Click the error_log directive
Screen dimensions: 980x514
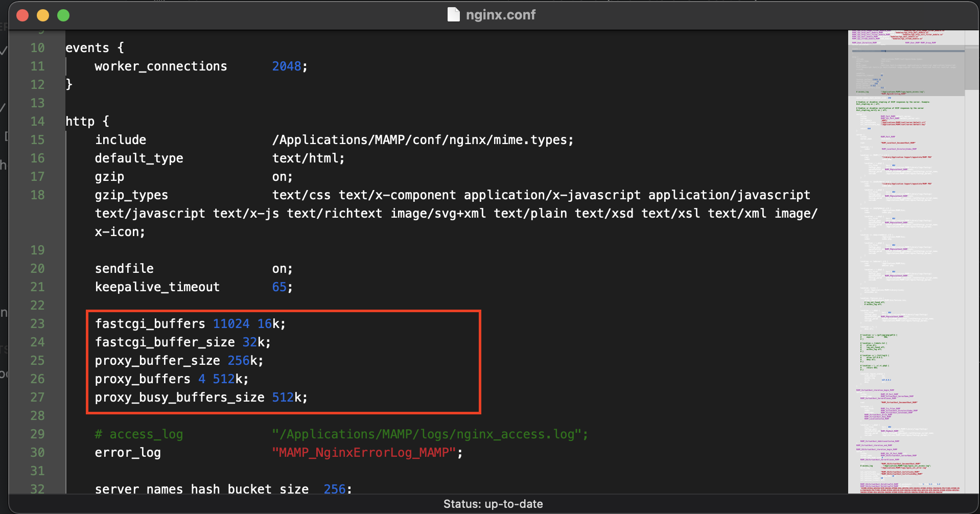(128, 453)
